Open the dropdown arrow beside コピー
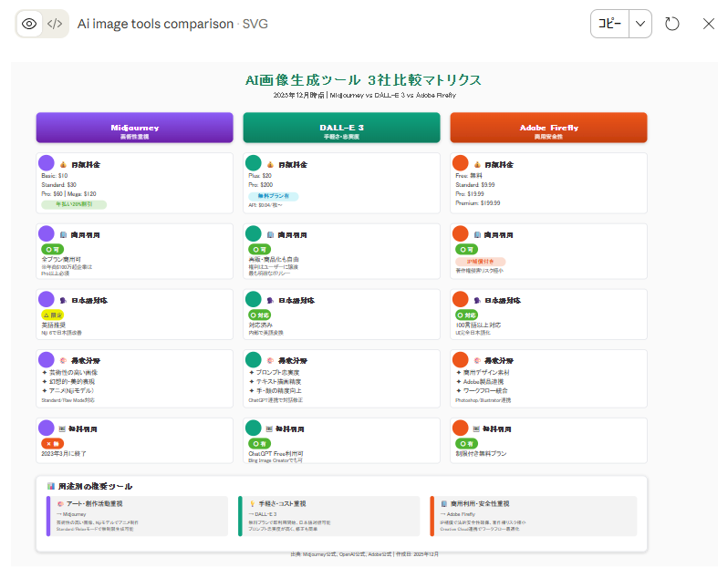This screenshot has width=728, height=578. 640,24
